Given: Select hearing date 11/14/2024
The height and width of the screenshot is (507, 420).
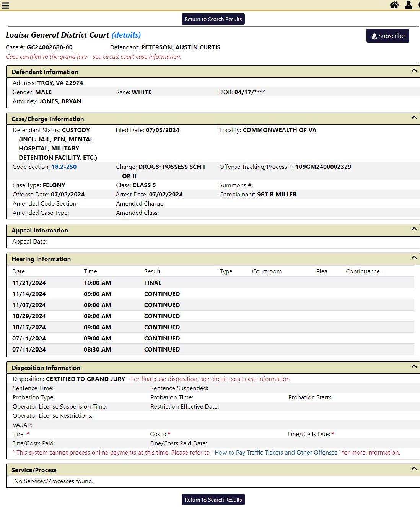Looking at the screenshot, I should point(29,294).
